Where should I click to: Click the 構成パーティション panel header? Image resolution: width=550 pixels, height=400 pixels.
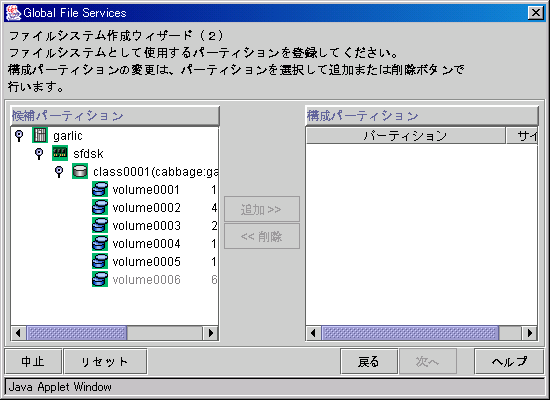click(422, 116)
